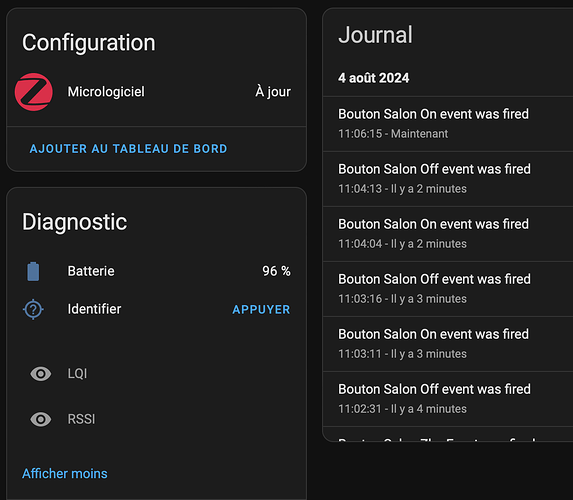573x500 pixels.
Task: Open the 11:04:13 Off event log entry
Action: pyautogui.click(x=448, y=179)
